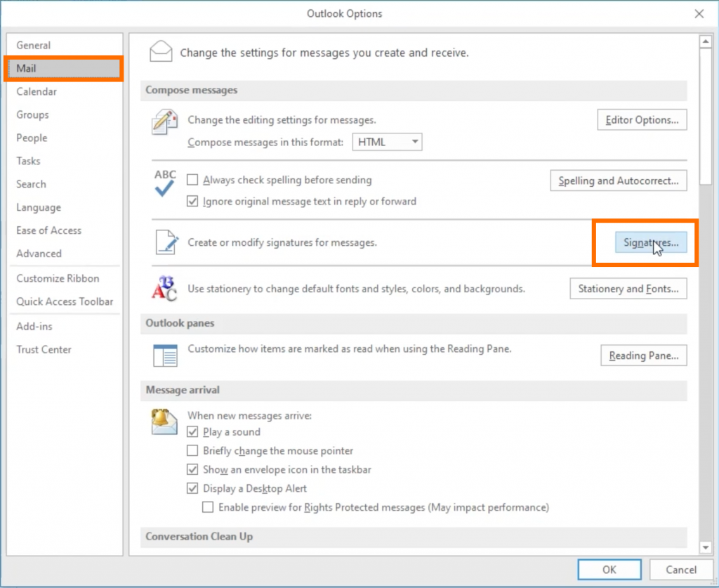The image size is (719, 588).
Task: Click the Editor Options button
Action: pyautogui.click(x=642, y=120)
